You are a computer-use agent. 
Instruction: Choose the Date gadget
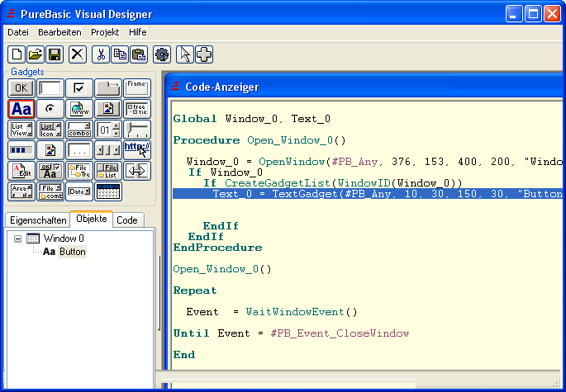pyautogui.click(x=79, y=191)
